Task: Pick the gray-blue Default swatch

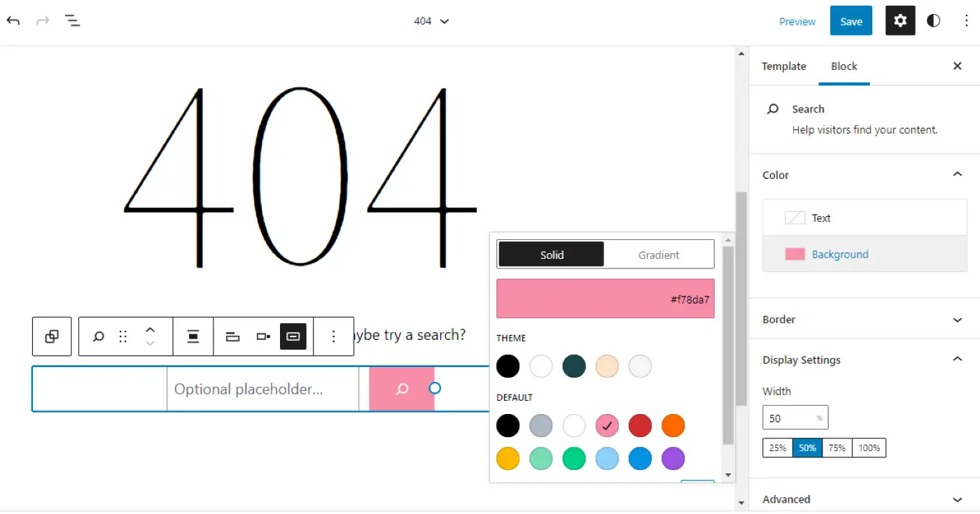Action: coord(541,425)
